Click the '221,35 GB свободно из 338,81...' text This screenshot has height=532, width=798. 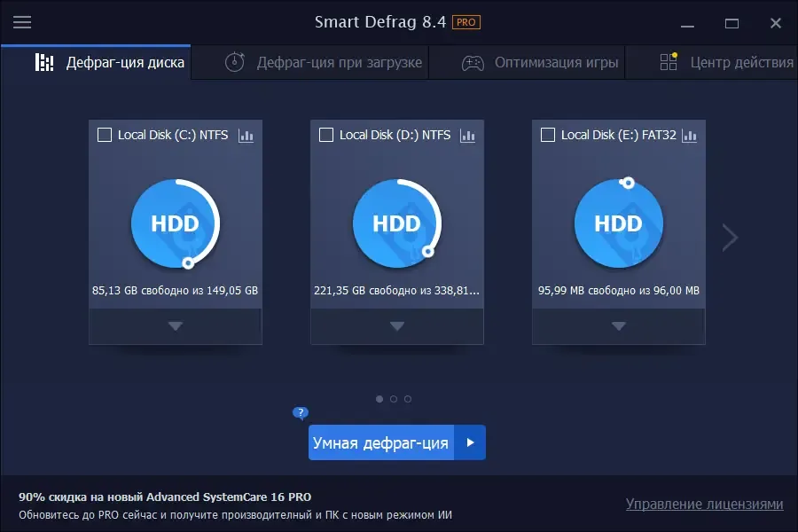pyautogui.click(x=396, y=290)
